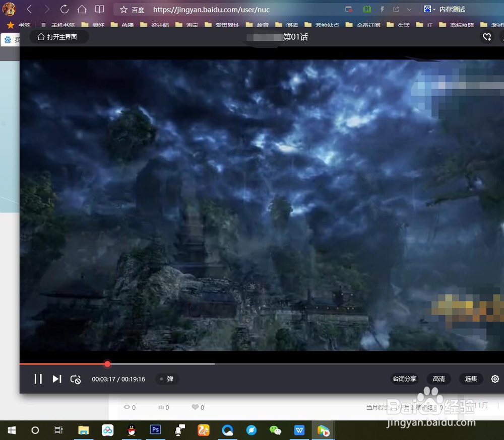Click the 百度 site label in address bar

pos(138,10)
